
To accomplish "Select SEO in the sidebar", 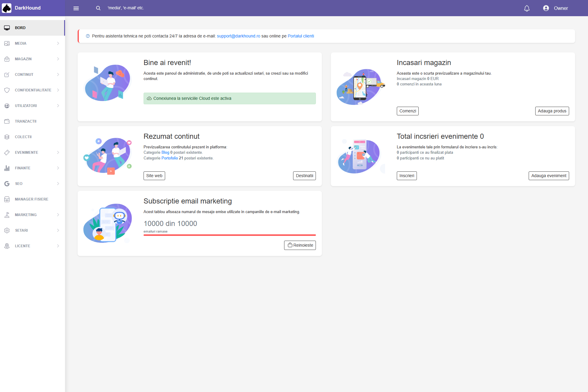I will pos(19,184).
